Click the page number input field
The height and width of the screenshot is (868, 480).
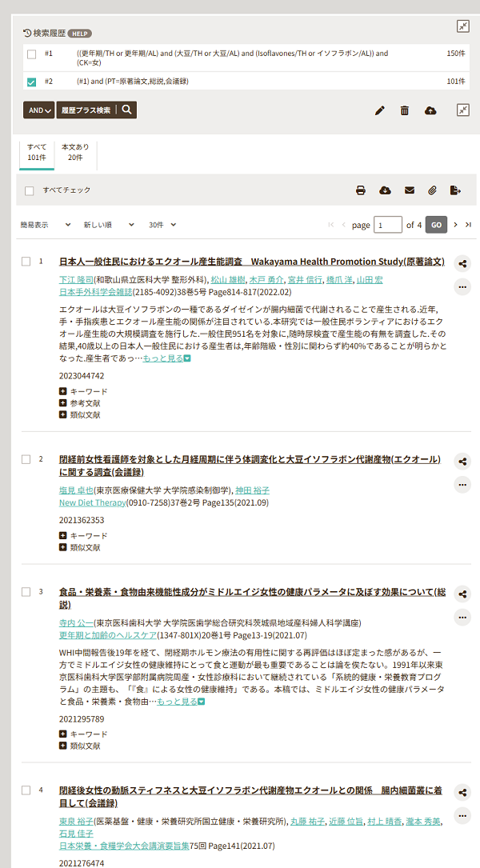(x=388, y=225)
